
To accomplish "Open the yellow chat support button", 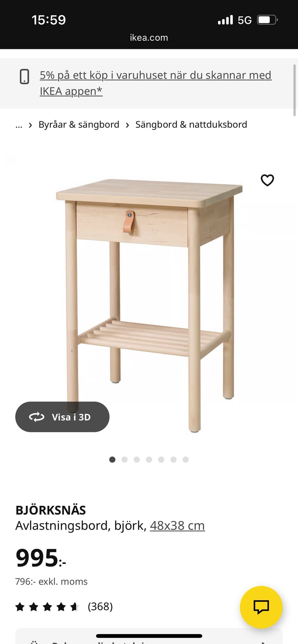I will 261,607.
